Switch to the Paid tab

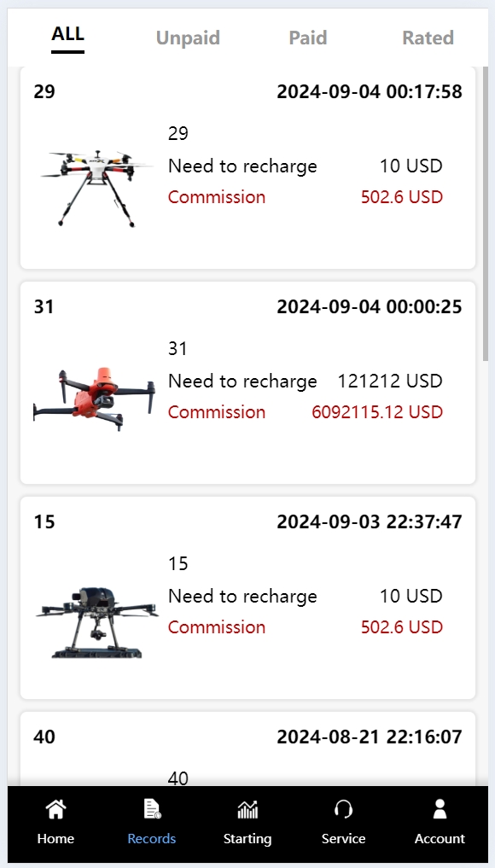pos(308,38)
